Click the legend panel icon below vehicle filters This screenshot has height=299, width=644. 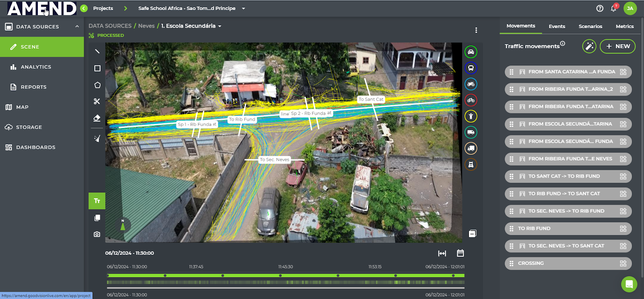point(473,233)
